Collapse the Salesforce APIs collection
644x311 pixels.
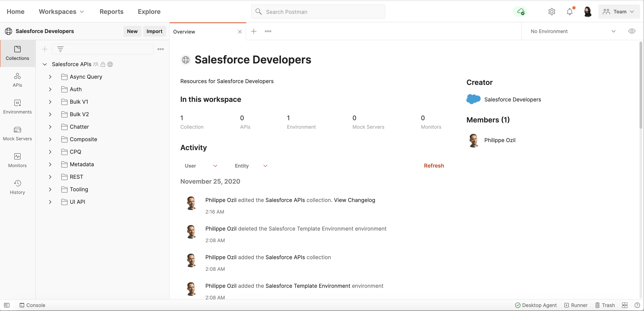45,64
